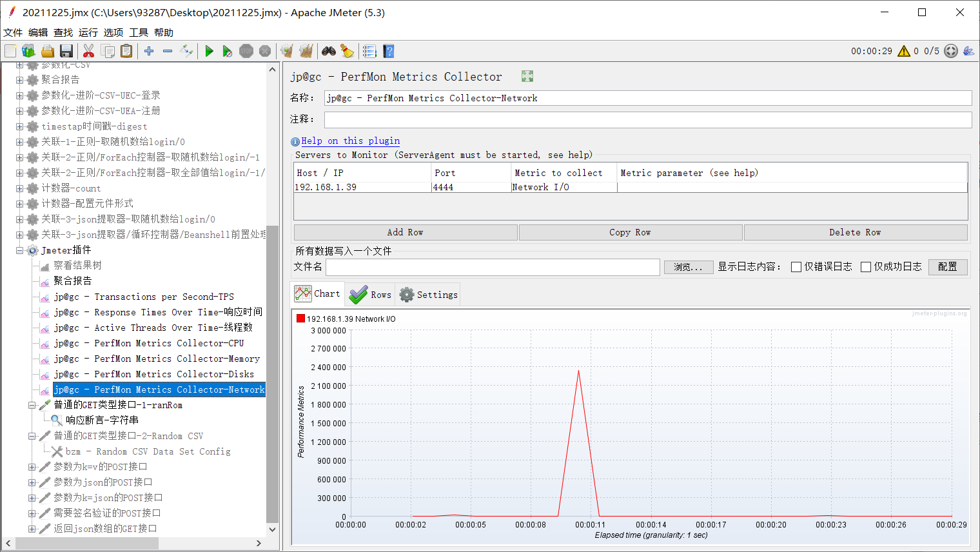Click the Function Helper list icon
Screen dimensions: 980x552
click(369, 51)
